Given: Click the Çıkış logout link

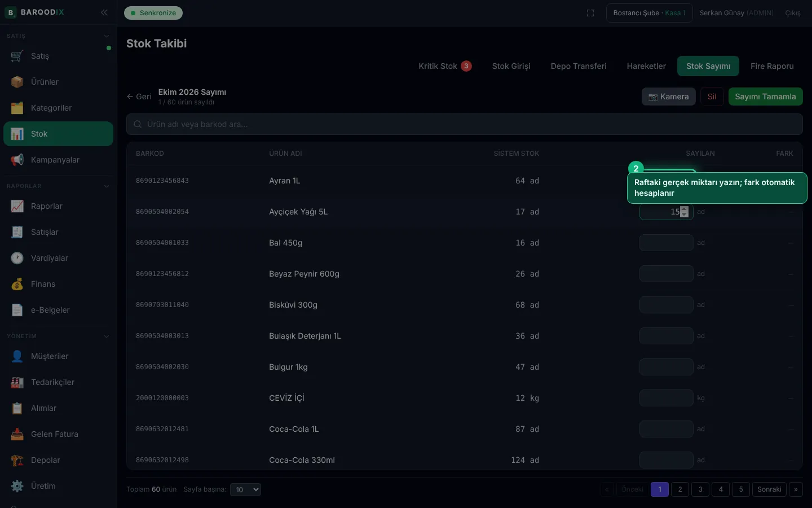Looking at the screenshot, I should 793,13.
